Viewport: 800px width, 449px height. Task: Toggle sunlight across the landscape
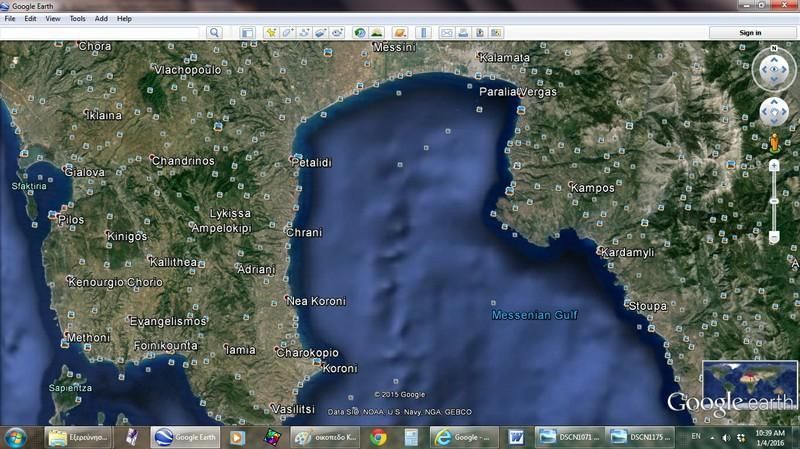pos(377,33)
